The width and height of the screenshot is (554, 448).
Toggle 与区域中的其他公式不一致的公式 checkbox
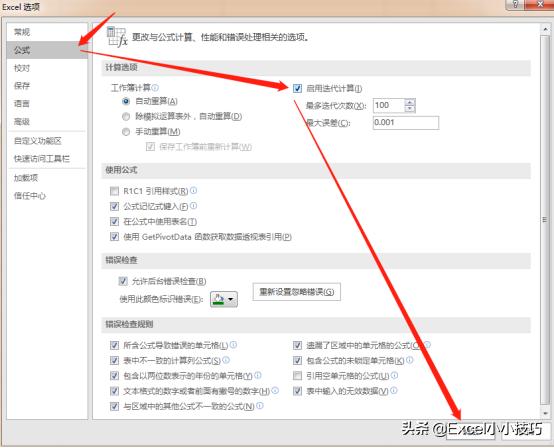(114, 406)
